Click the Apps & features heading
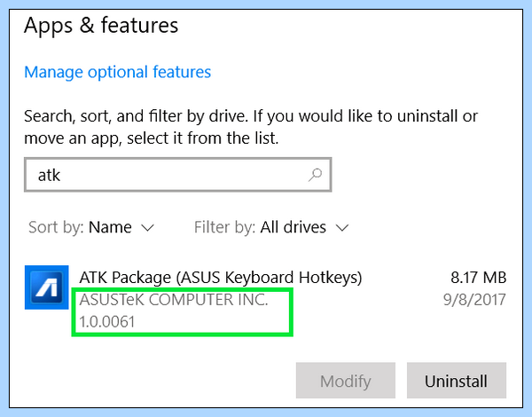532x417 pixels. pos(101,26)
